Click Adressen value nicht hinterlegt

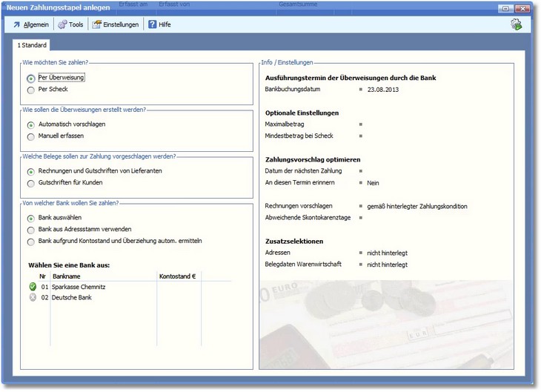(x=387, y=253)
